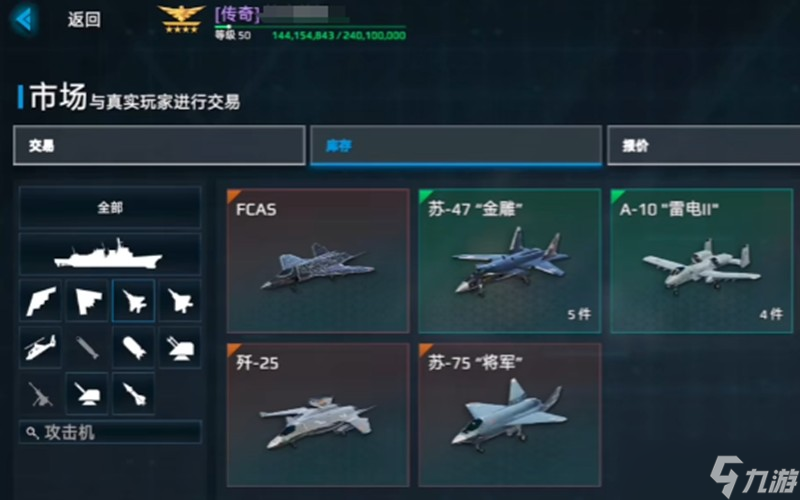Select the helicopter category filter icon

(40, 347)
